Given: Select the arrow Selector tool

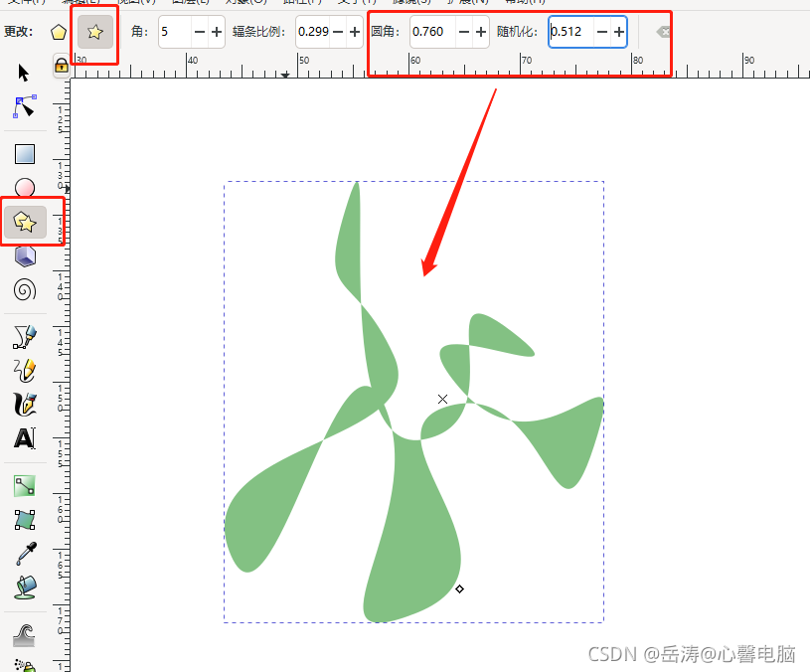Looking at the screenshot, I should point(24,73).
